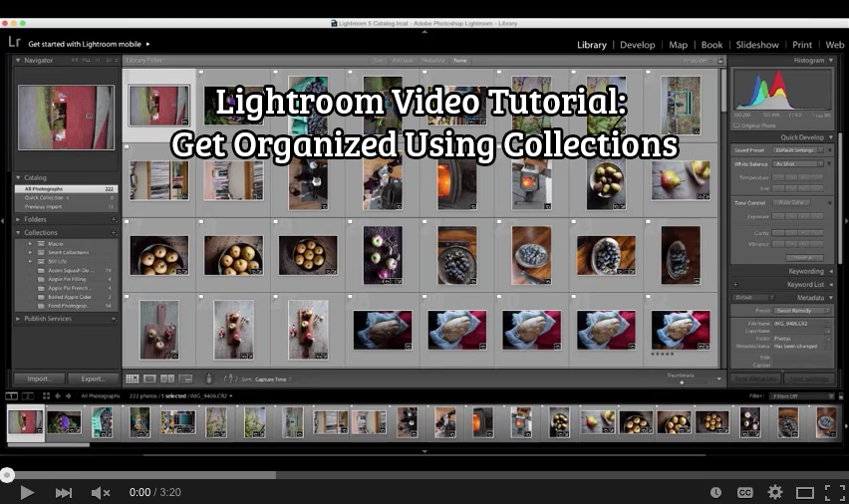Open the Library module
The height and width of the screenshot is (504, 849).
[x=591, y=45]
